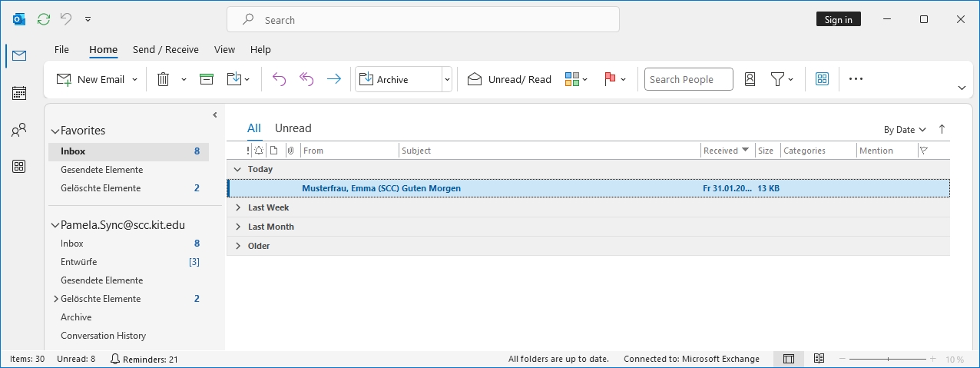Toggle Unread/Read status button
The width and height of the screenshot is (980, 368).
pos(509,79)
